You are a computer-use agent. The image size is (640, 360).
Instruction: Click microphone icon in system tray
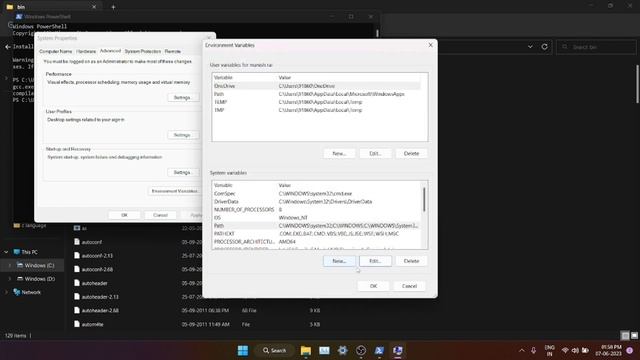coord(533,351)
